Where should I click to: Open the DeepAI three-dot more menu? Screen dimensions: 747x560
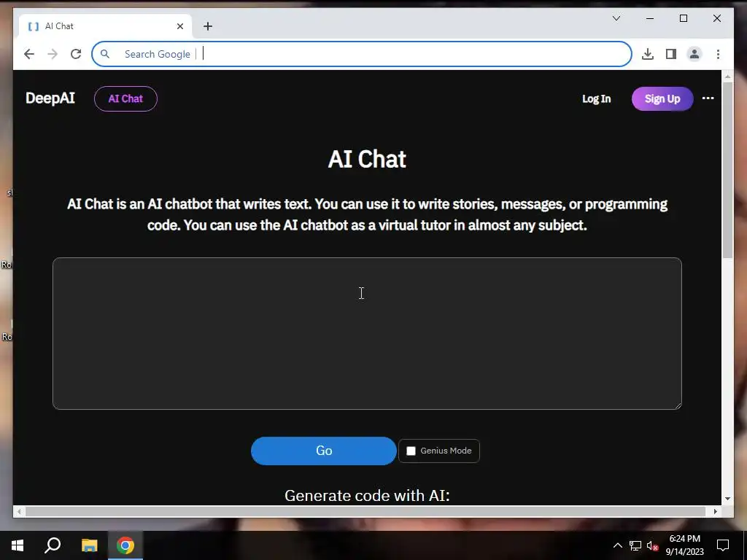[708, 98]
